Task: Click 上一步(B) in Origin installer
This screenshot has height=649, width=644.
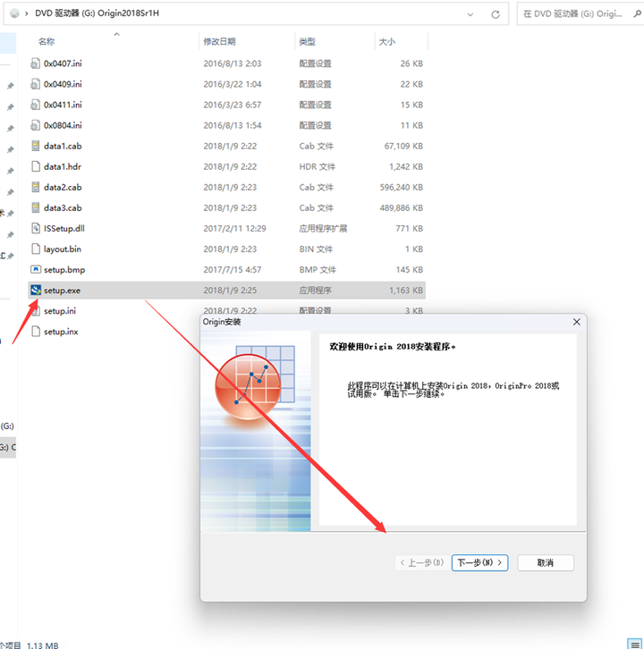Action: tap(422, 562)
